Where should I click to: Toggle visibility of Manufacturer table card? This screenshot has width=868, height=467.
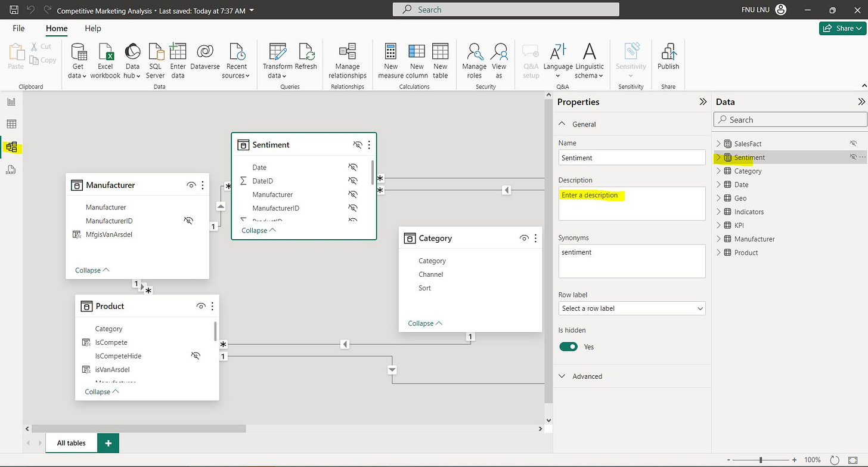tap(191, 185)
